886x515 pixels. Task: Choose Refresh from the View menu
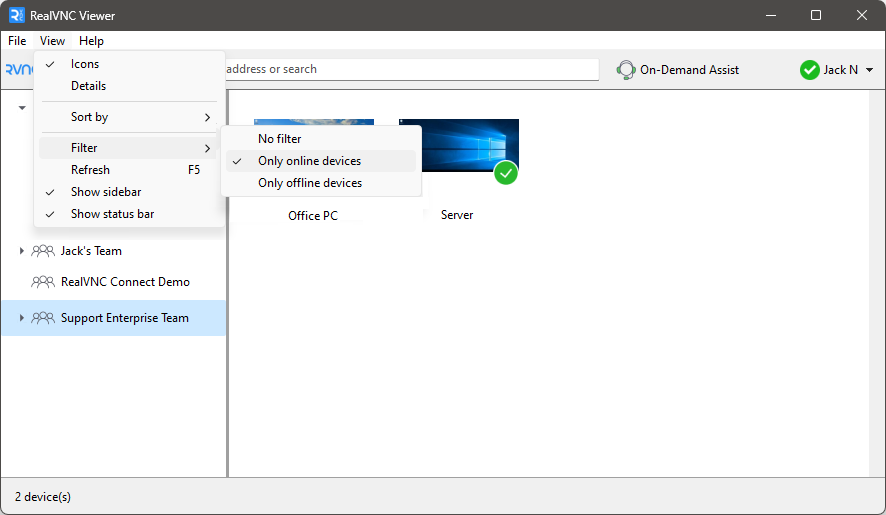click(x=129, y=170)
